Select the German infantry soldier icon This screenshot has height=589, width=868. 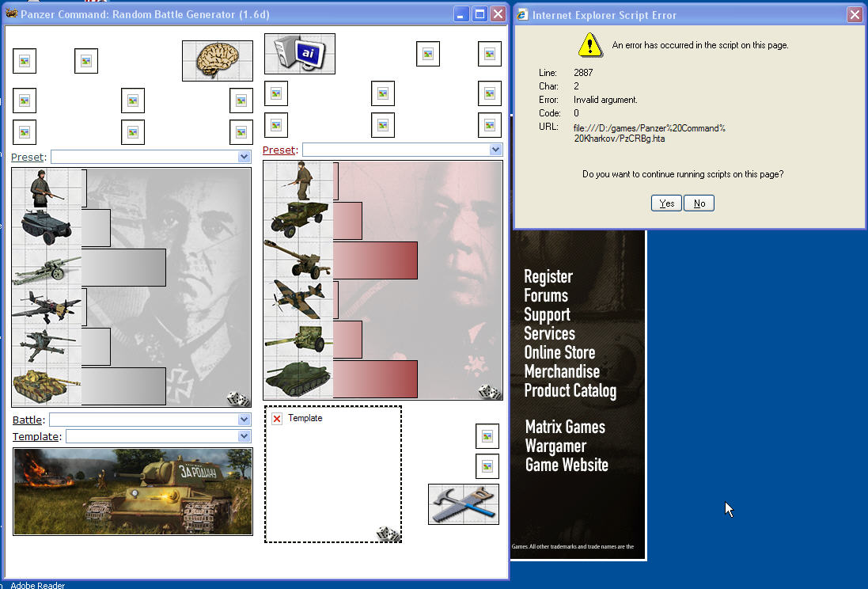click(47, 188)
